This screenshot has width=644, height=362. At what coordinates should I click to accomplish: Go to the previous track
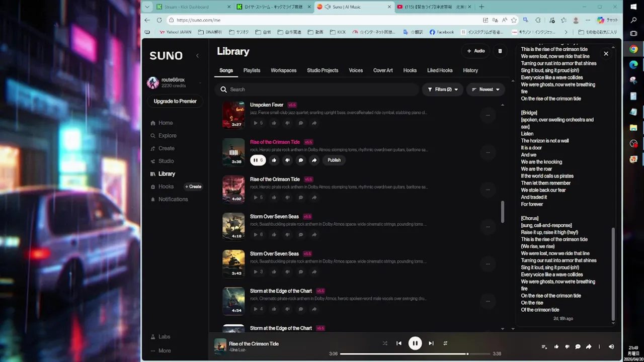tap(399, 343)
